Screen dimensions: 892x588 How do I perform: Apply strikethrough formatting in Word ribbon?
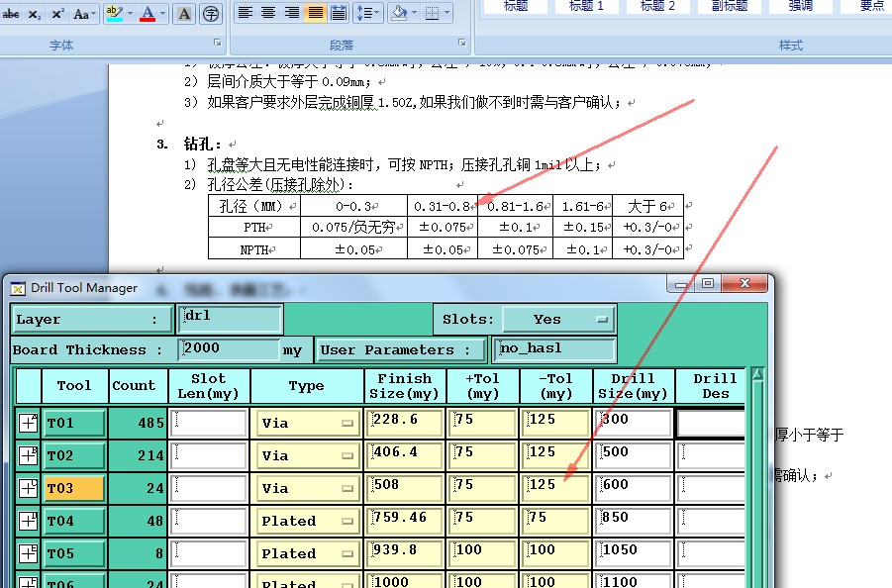coord(11,14)
